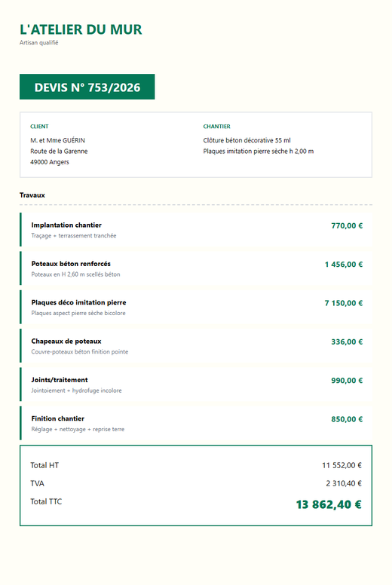Click the address line Route de la Garenne
This screenshot has width=392, height=585.
(x=59, y=151)
